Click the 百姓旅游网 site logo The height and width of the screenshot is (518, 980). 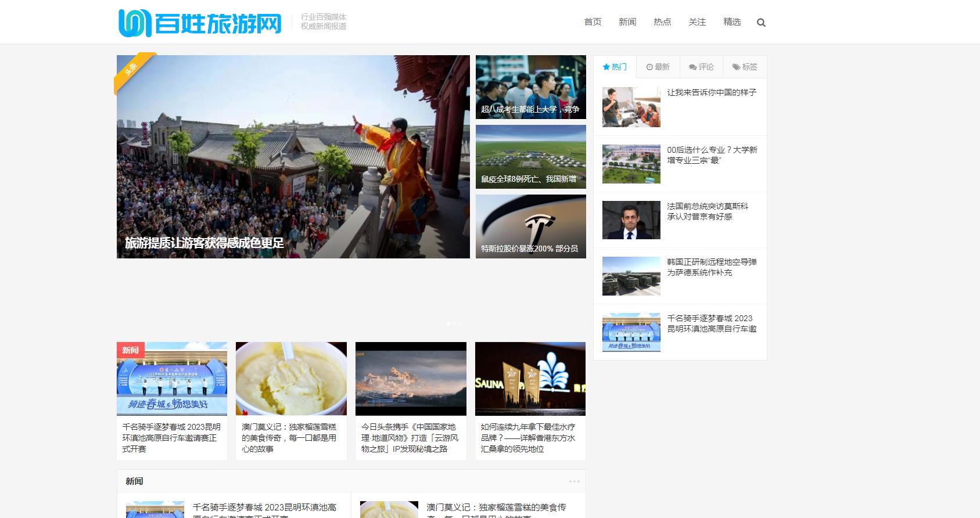click(200, 23)
